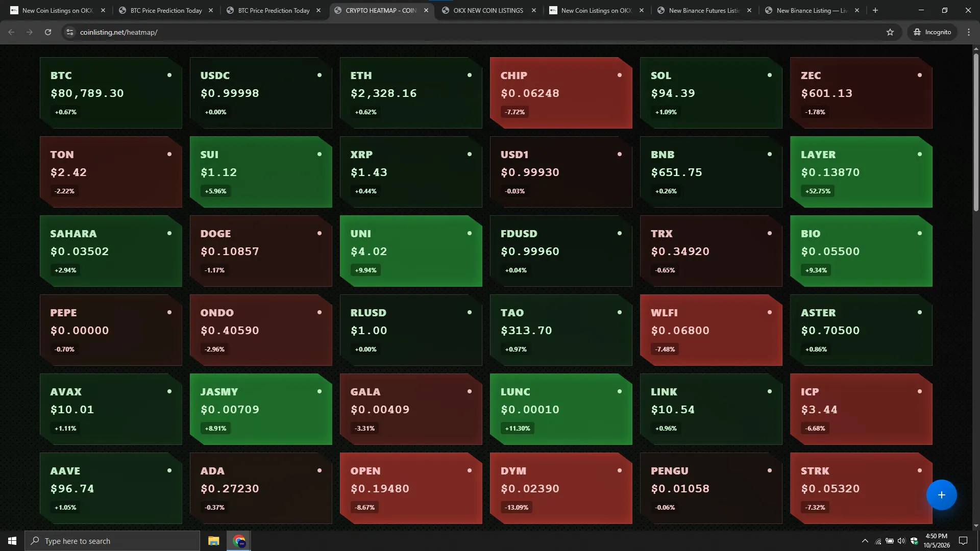Viewport: 980px width, 551px height.
Task: Click the SAHARA ticker label
Action: (73, 234)
